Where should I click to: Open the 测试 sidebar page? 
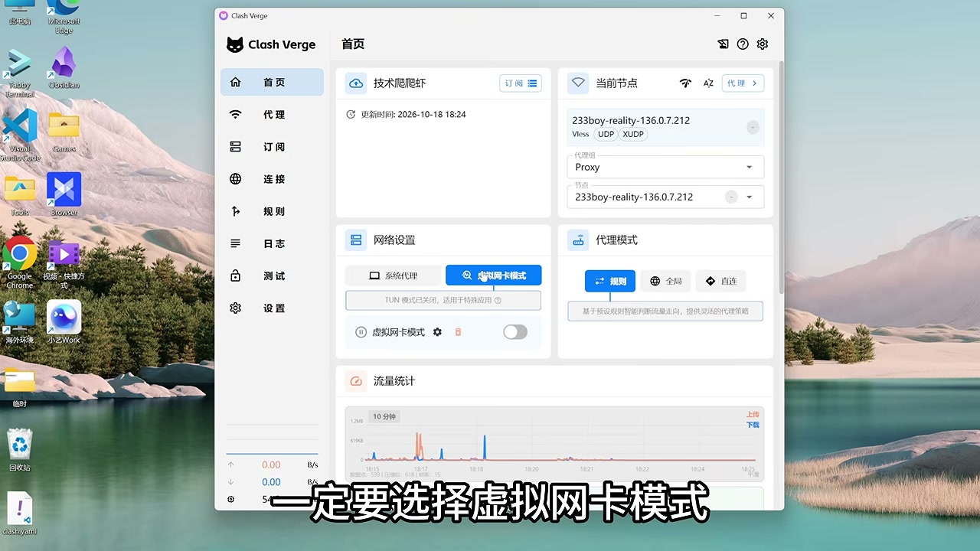272,275
